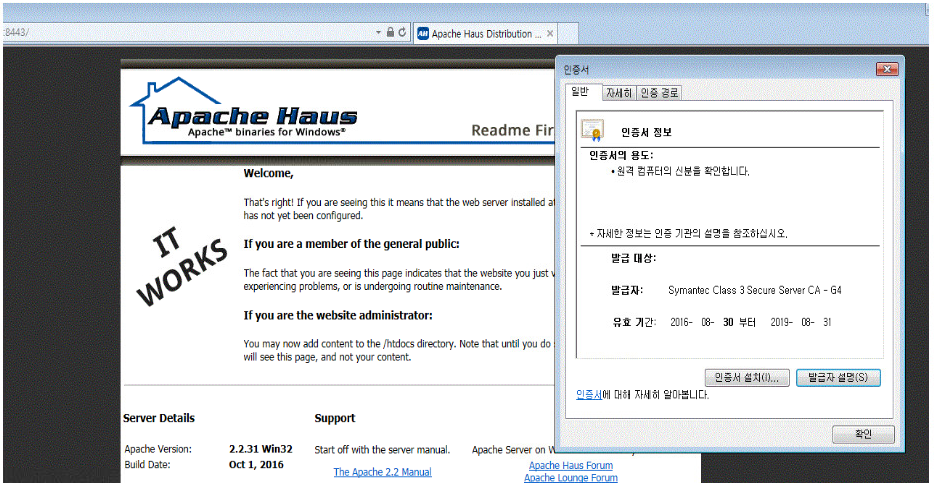
Task: Click the certificate icon in dialog
Action: coord(593,130)
